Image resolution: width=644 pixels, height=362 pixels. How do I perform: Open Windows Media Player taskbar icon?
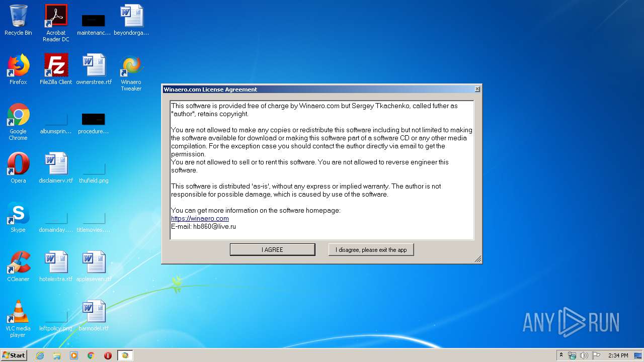(74, 355)
